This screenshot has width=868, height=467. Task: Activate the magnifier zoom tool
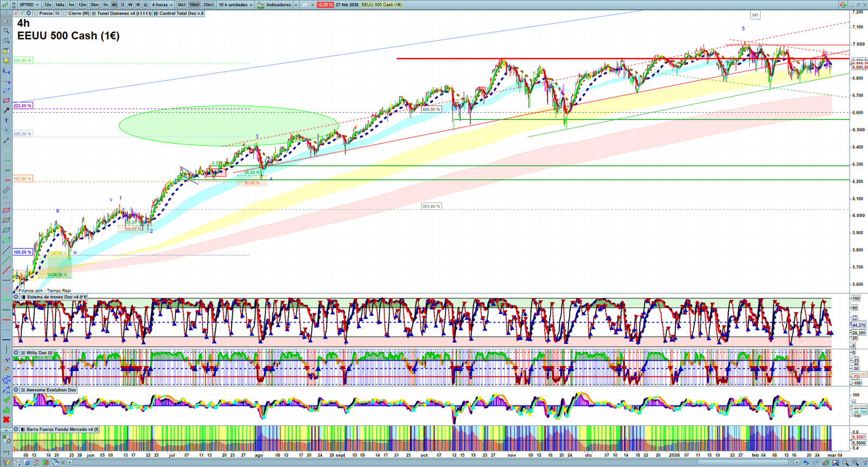(x=6, y=30)
